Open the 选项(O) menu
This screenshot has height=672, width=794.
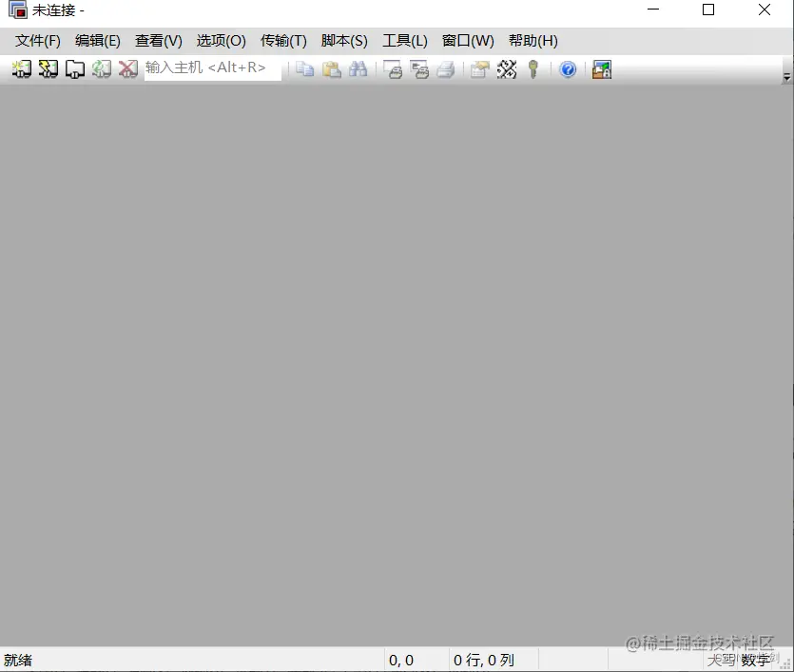coord(222,41)
